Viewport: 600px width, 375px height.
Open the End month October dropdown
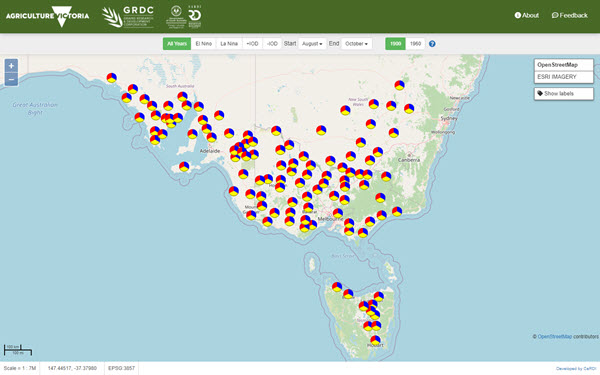pos(356,44)
